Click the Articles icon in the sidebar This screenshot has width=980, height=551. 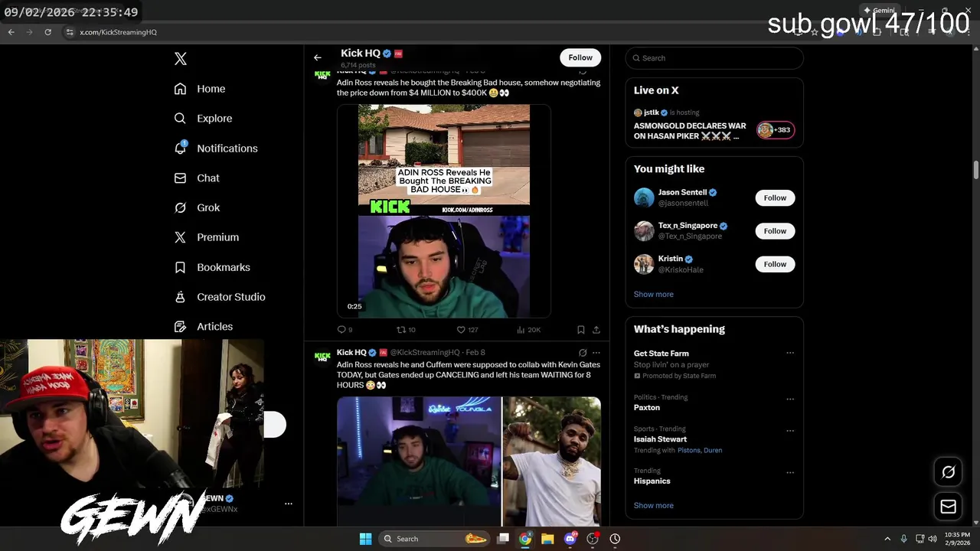(x=180, y=327)
